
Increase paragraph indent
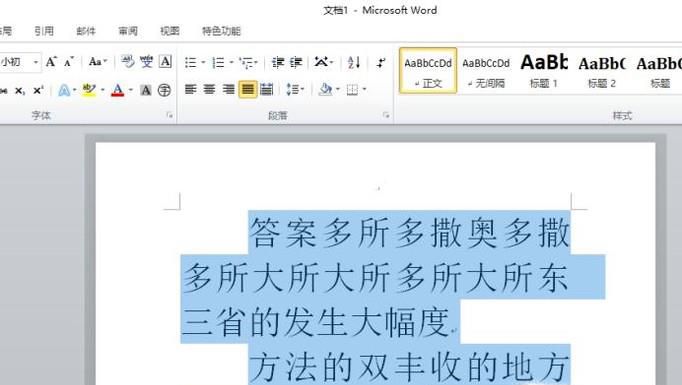tap(296, 63)
